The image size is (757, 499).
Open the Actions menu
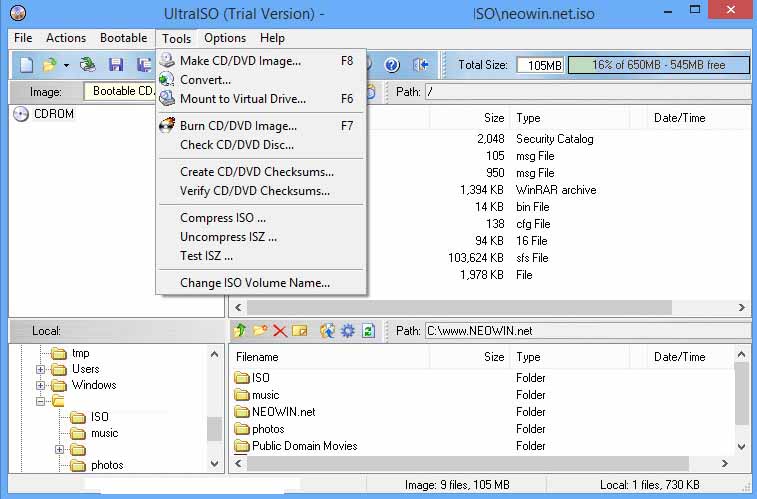pos(66,38)
